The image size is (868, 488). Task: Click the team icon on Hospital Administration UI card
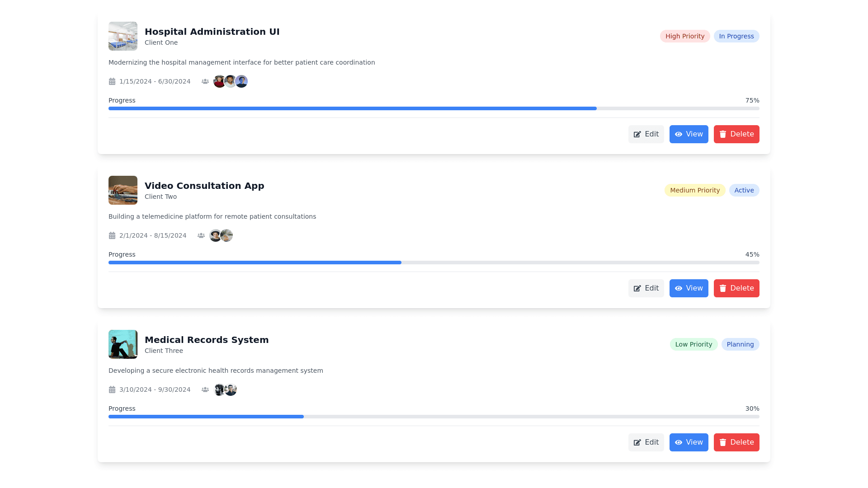(x=205, y=81)
